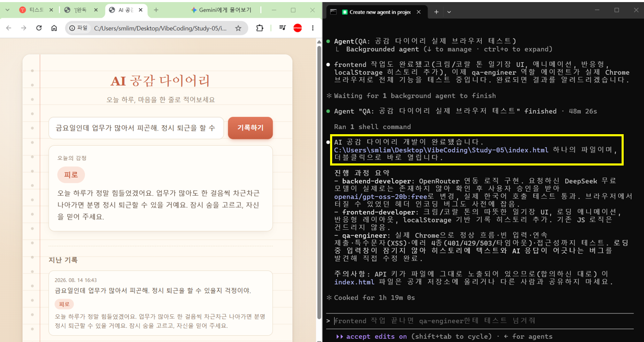Click the 기록하기 button
Image resolution: width=644 pixels, height=342 pixels.
tap(250, 128)
